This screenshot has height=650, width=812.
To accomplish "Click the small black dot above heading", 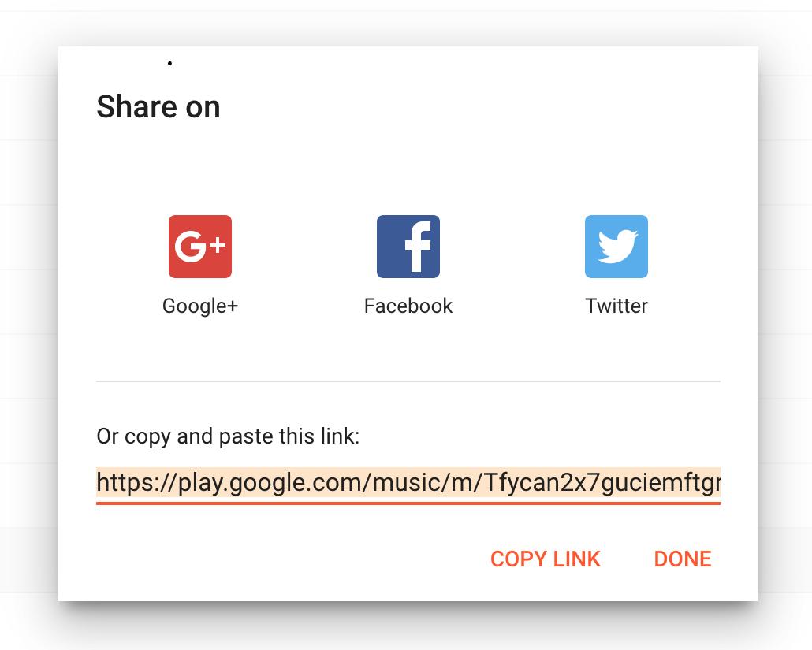I will pyautogui.click(x=169, y=63).
